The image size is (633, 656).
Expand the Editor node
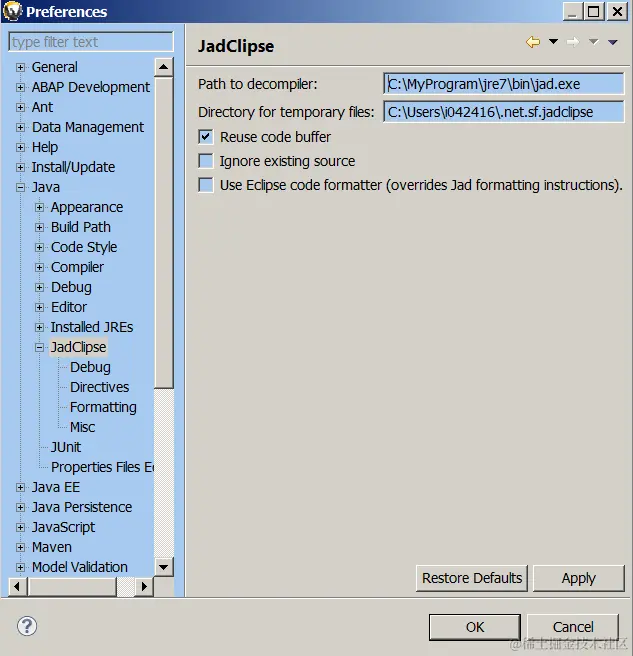point(39,308)
